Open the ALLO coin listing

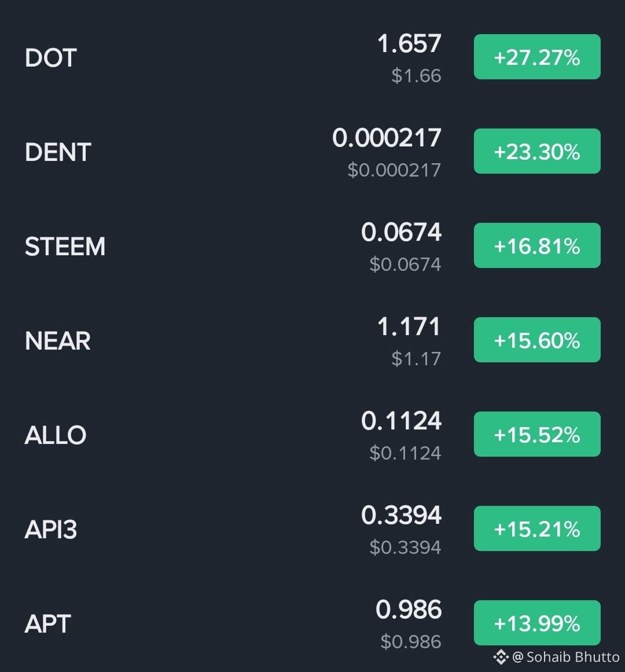[312, 435]
